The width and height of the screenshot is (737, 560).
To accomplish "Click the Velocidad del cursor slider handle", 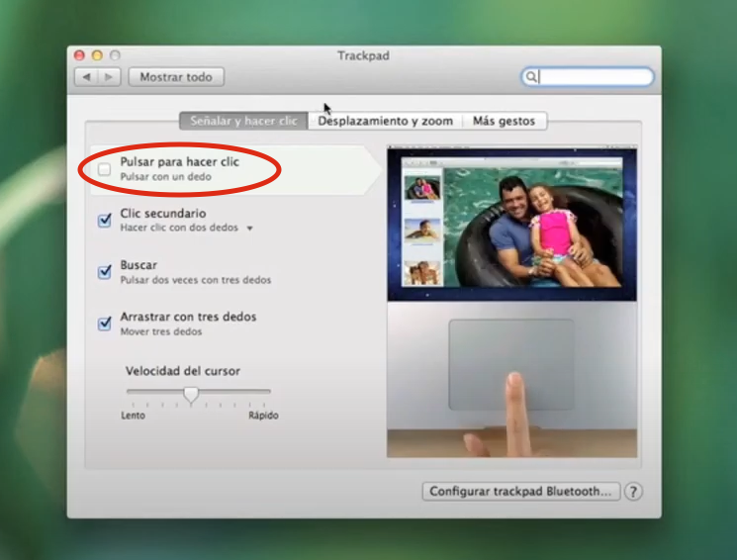I will click(191, 395).
